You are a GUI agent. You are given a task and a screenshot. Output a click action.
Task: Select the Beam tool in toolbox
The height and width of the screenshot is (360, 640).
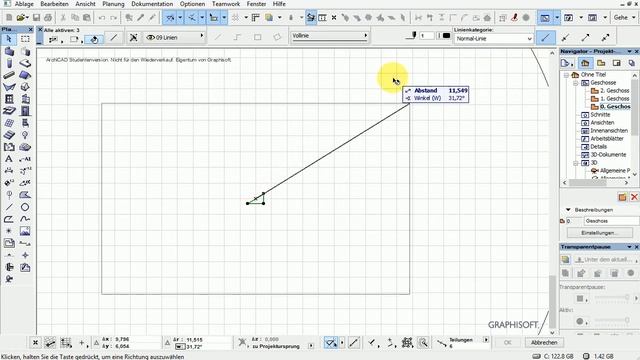point(9,75)
